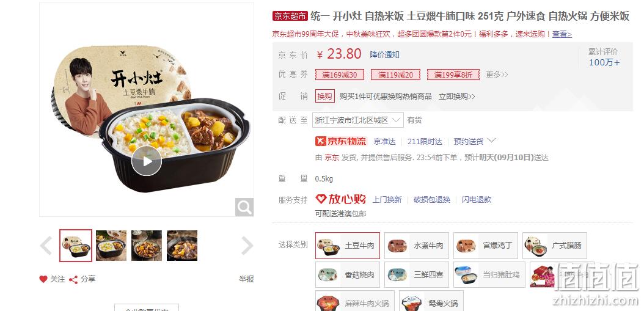Open the 降价通知 price alert link

tap(384, 54)
